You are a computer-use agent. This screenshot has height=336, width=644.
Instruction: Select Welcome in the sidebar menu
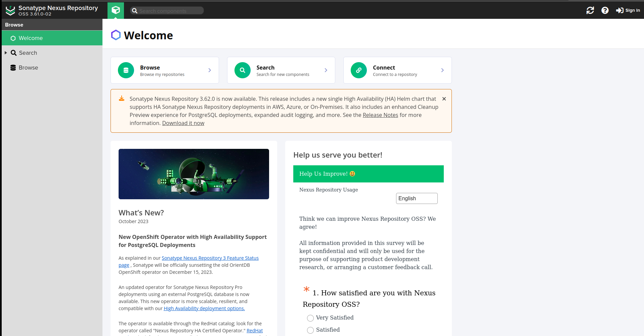point(31,38)
